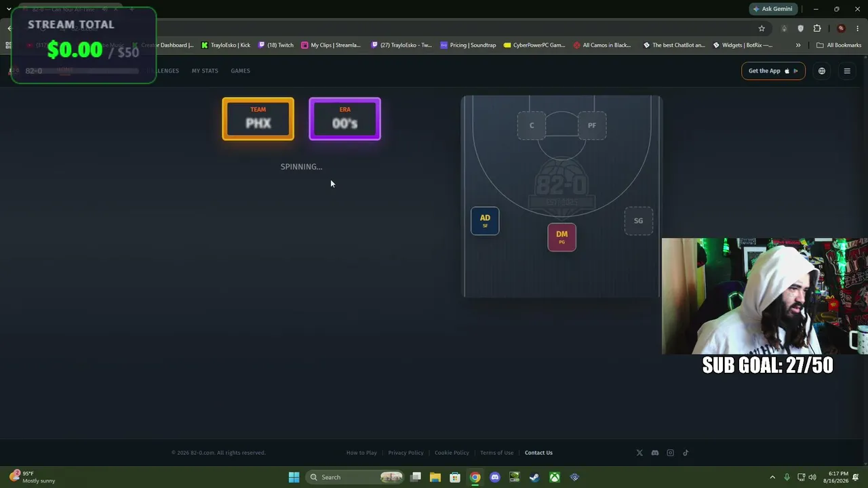
Task: Open Steam from the taskbar
Action: coord(534,477)
